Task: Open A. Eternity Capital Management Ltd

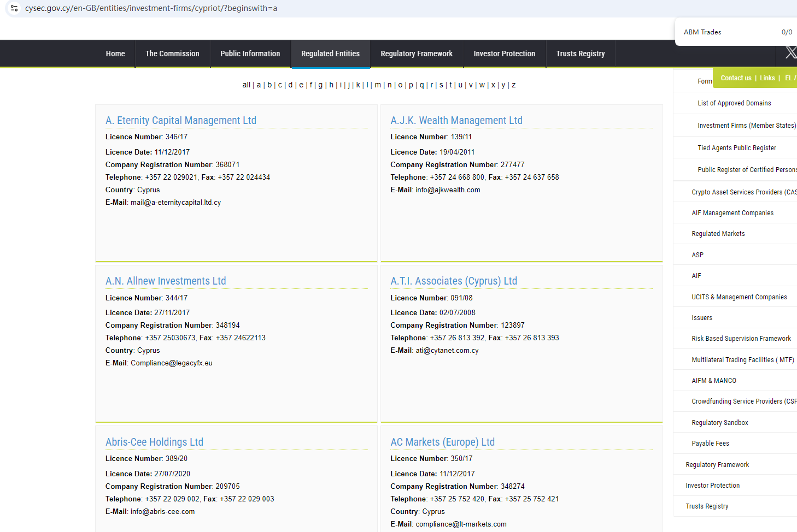Action: point(181,120)
